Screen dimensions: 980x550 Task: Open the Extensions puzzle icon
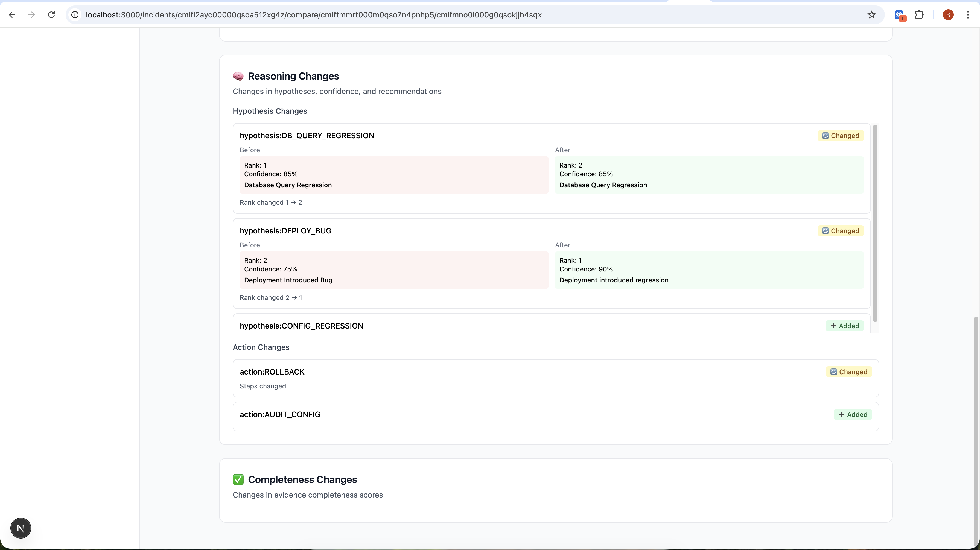point(919,15)
